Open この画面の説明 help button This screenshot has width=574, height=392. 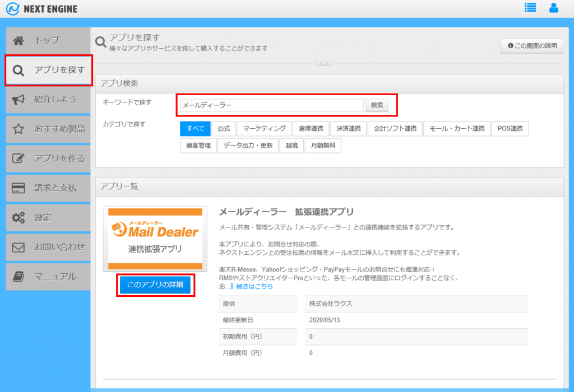(532, 46)
